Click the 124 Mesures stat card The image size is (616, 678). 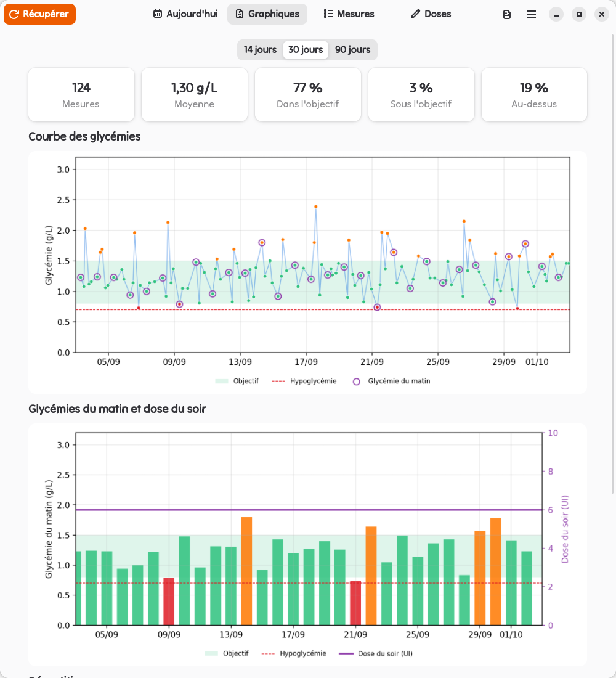click(x=81, y=95)
